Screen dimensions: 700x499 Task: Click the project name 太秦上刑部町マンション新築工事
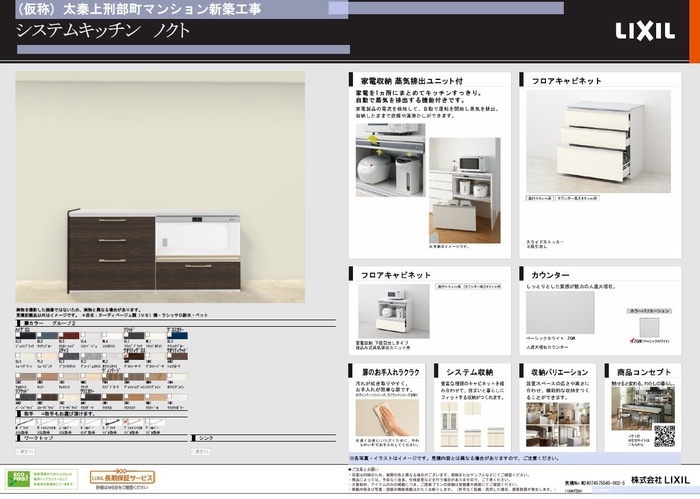coord(162,9)
